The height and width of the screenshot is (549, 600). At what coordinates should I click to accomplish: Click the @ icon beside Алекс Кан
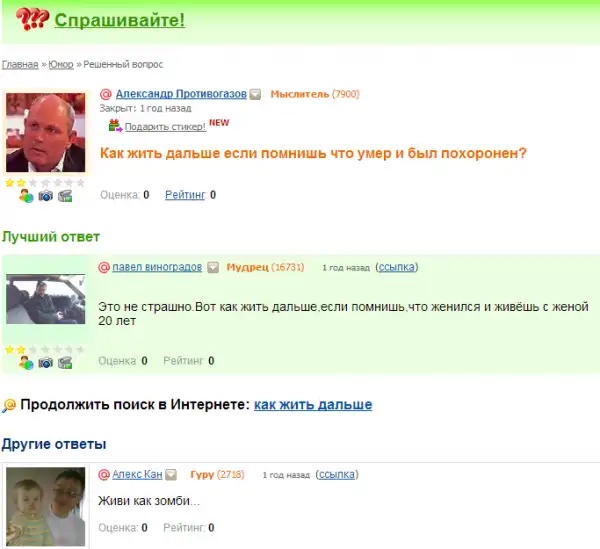tap(104, 475)
